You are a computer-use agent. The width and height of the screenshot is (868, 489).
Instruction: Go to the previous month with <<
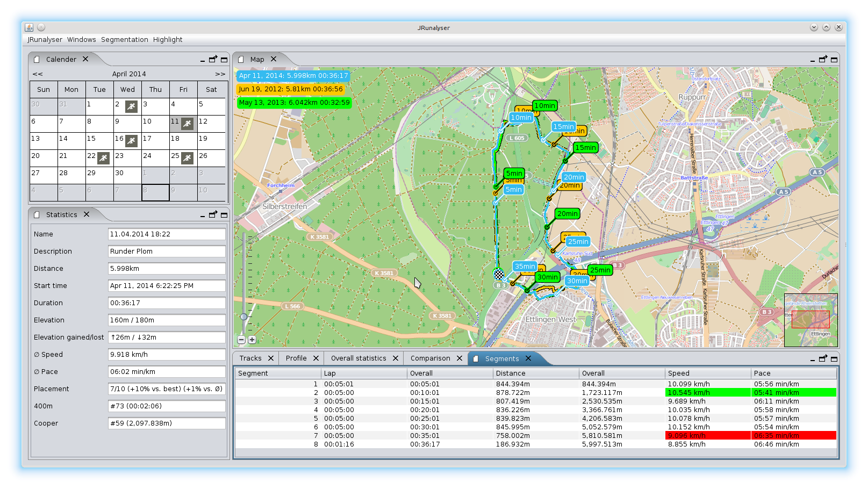point(37,74)
